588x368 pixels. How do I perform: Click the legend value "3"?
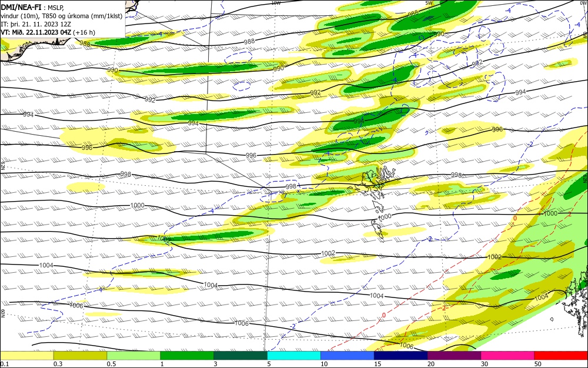click(x=215, y=364)
